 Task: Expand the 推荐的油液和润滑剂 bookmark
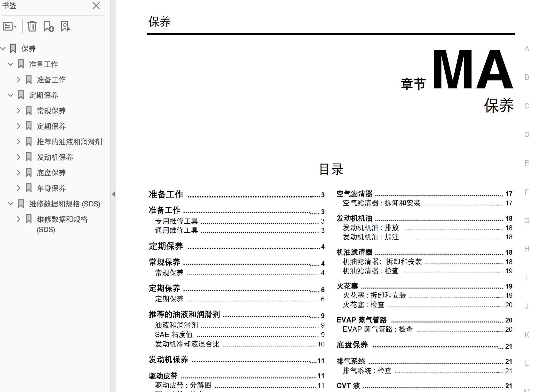18,141
